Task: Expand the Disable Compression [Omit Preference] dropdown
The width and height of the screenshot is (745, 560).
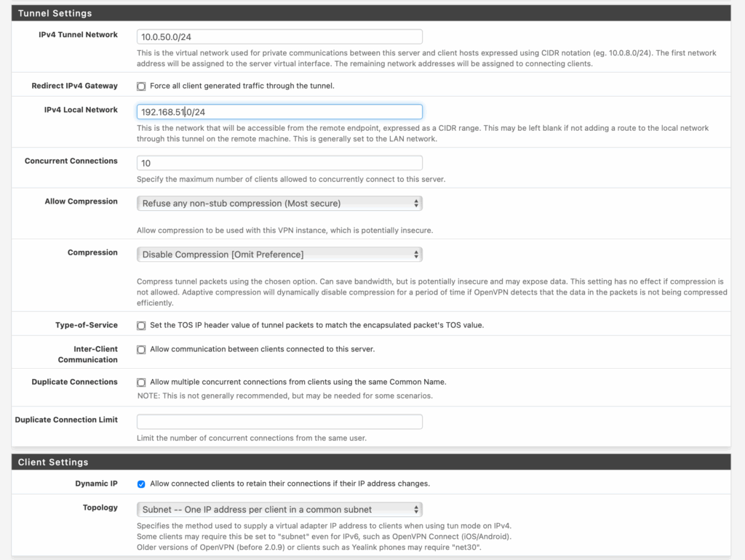Action: click(279, 255)
